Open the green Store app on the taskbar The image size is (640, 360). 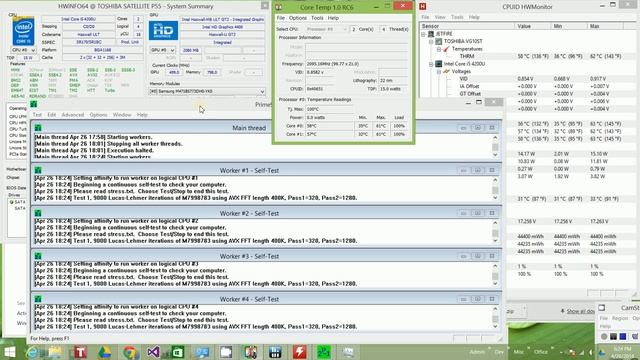coord(178,352)
